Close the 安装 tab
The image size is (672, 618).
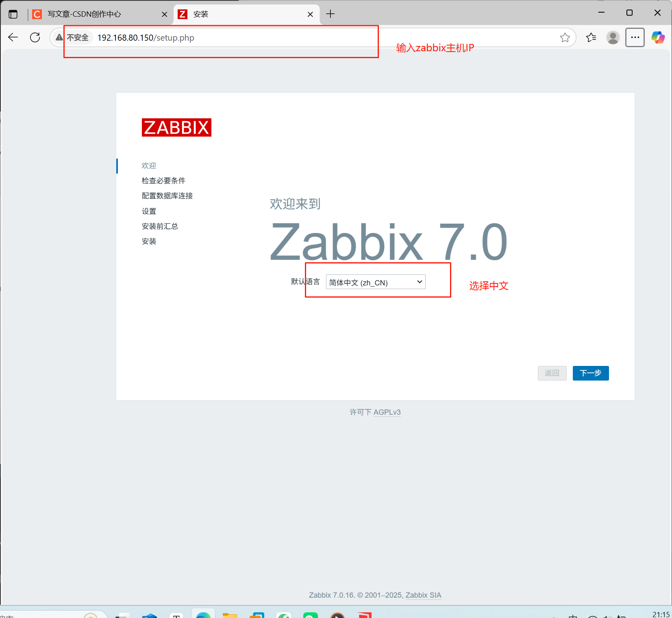point(310,14)
